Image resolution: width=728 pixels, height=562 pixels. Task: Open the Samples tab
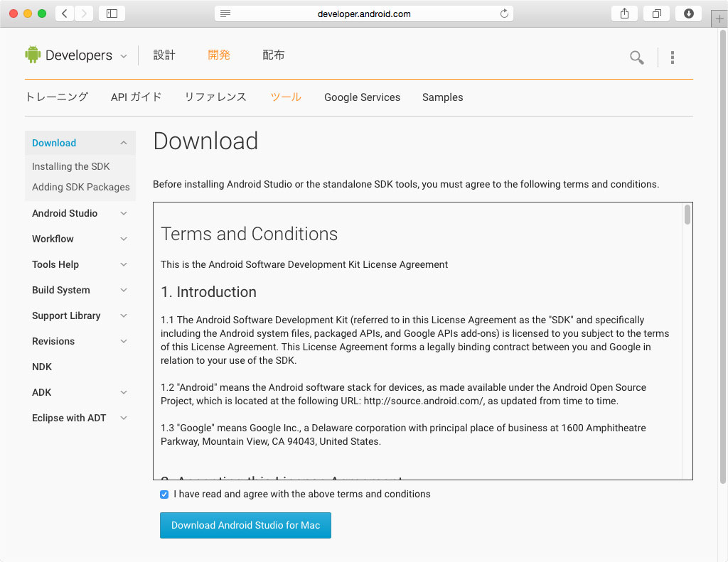tap(442, 97)
